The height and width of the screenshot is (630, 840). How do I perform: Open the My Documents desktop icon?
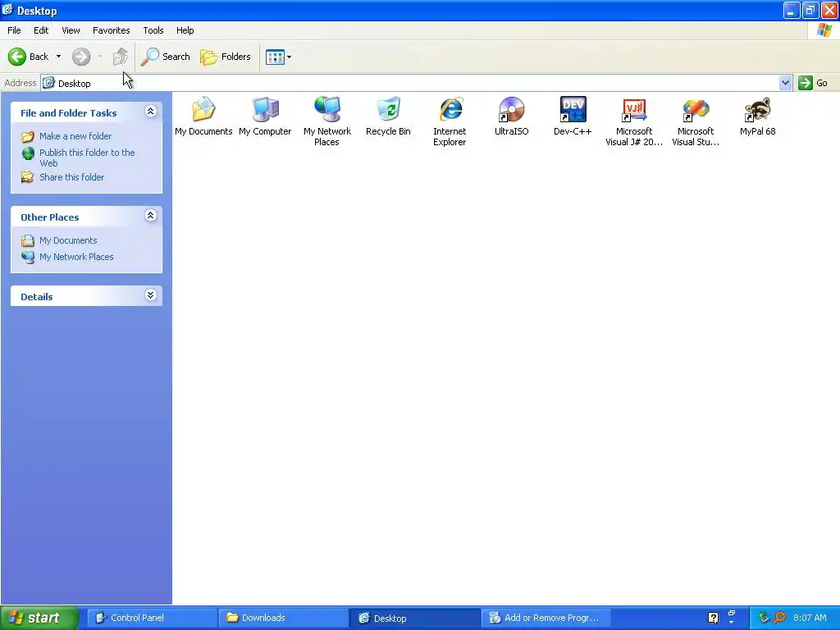point(203,116)
